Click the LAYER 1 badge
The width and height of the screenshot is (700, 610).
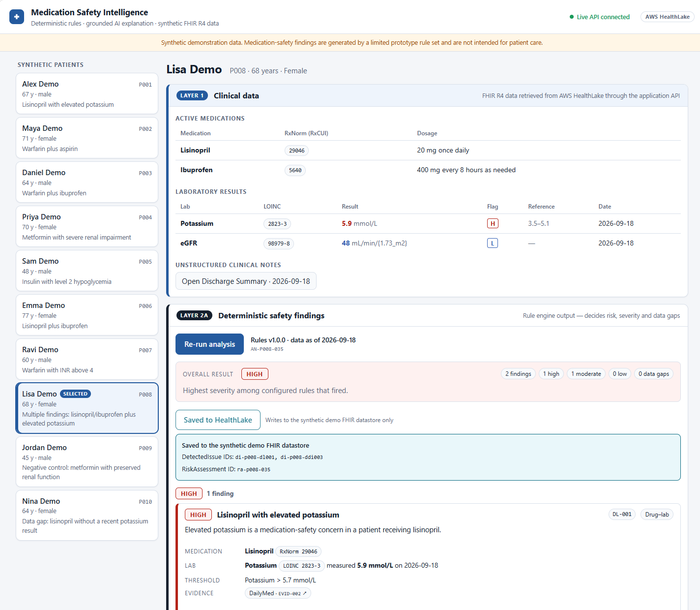pos(192,95)
